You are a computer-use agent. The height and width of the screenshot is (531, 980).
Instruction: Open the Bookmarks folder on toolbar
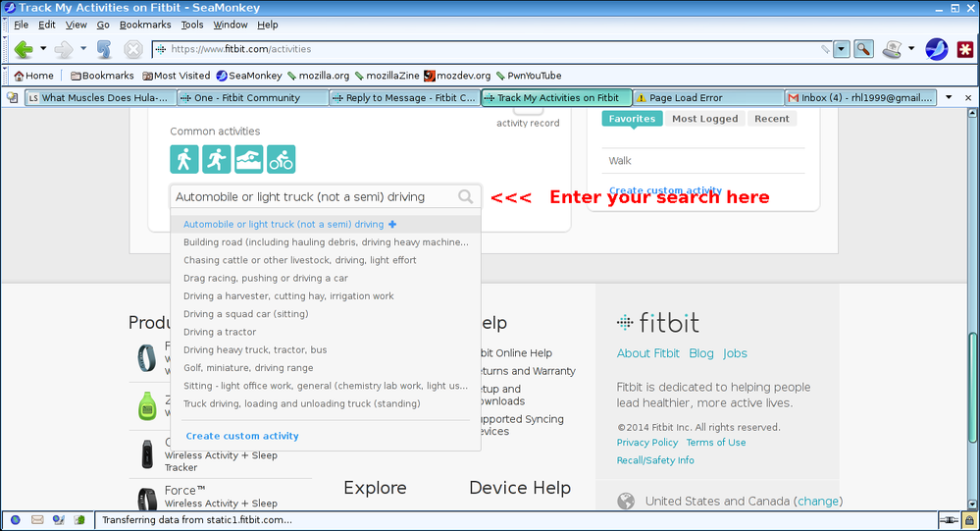tap(102, 76)
